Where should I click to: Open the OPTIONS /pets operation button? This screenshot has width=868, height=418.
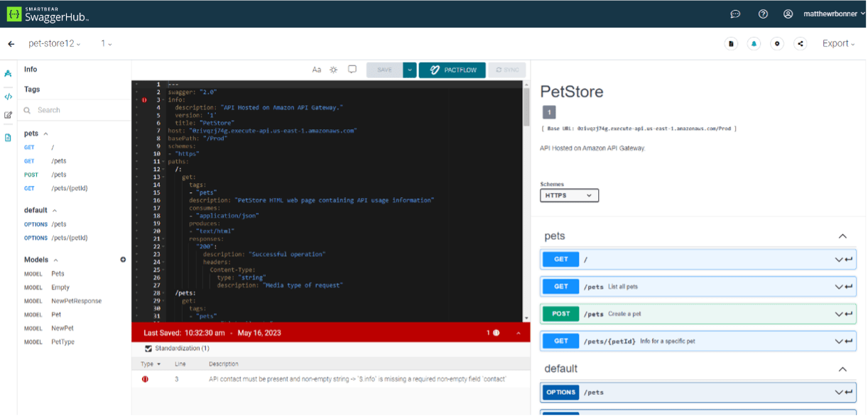tap(561, 392)
